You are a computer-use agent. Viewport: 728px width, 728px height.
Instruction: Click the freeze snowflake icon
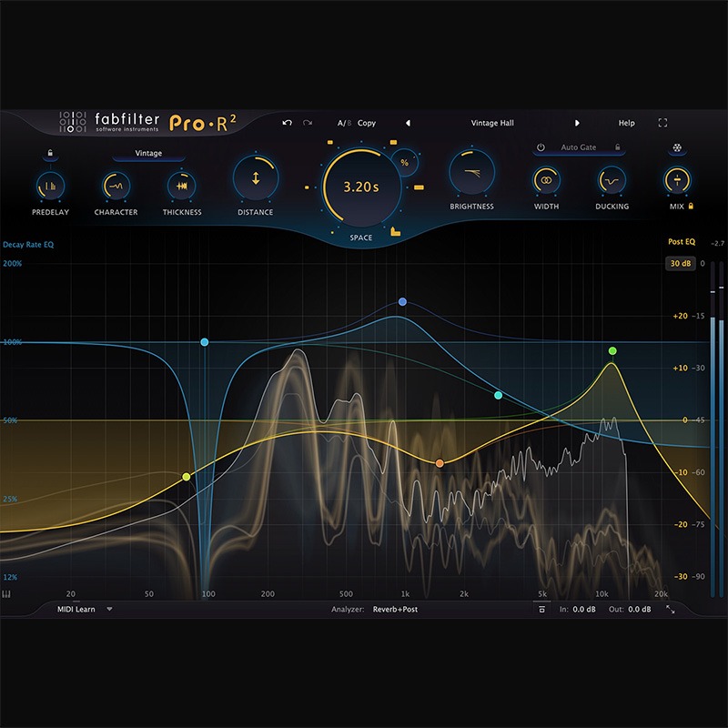(x=677, y=148)
